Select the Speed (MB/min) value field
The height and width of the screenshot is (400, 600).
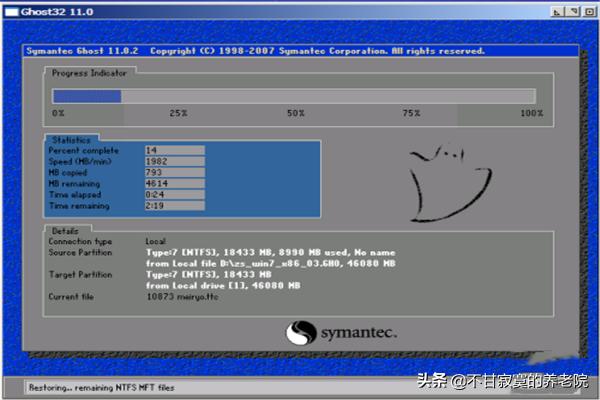point(175,161)
